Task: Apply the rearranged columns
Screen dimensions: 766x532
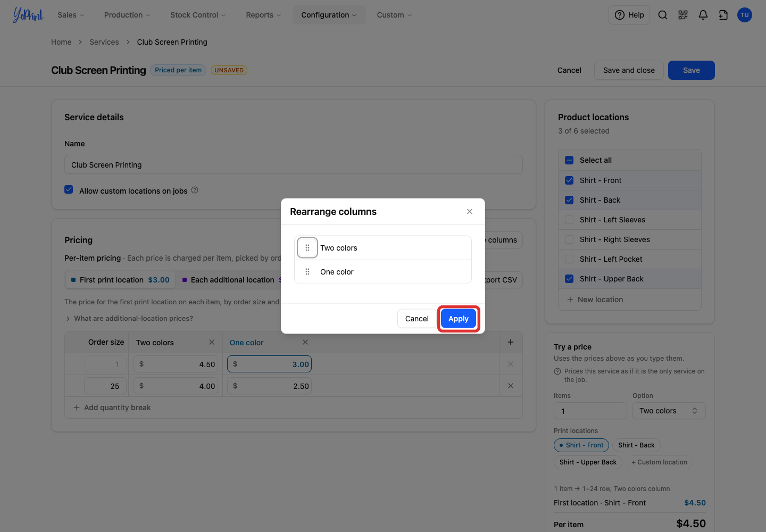Action: (459, 319)
